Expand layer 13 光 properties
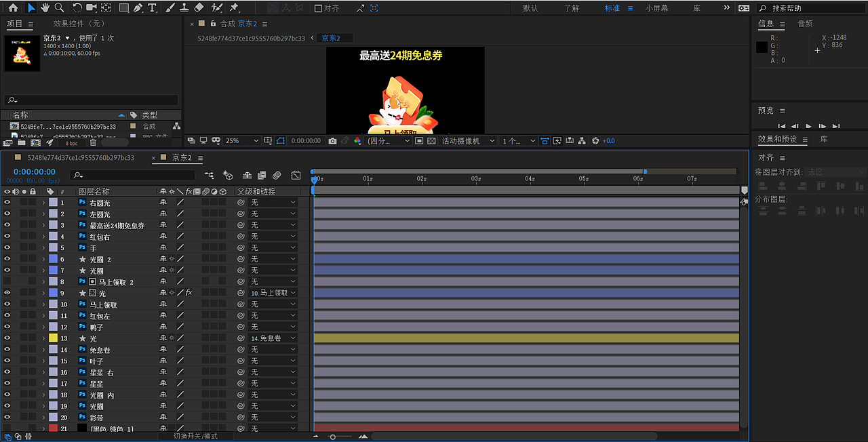 [43, 338]
